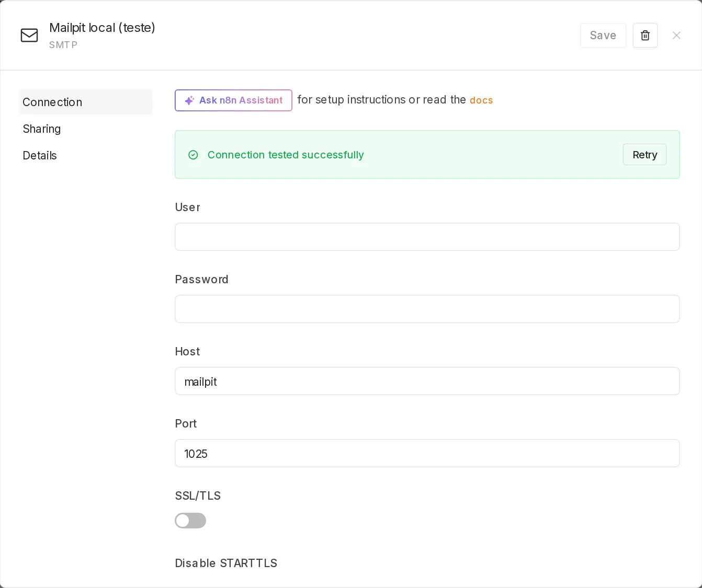The width and height of the screenshot is (702, 588).
Task: Ask n8n Assistant for help
Action: tap(233, 100)
